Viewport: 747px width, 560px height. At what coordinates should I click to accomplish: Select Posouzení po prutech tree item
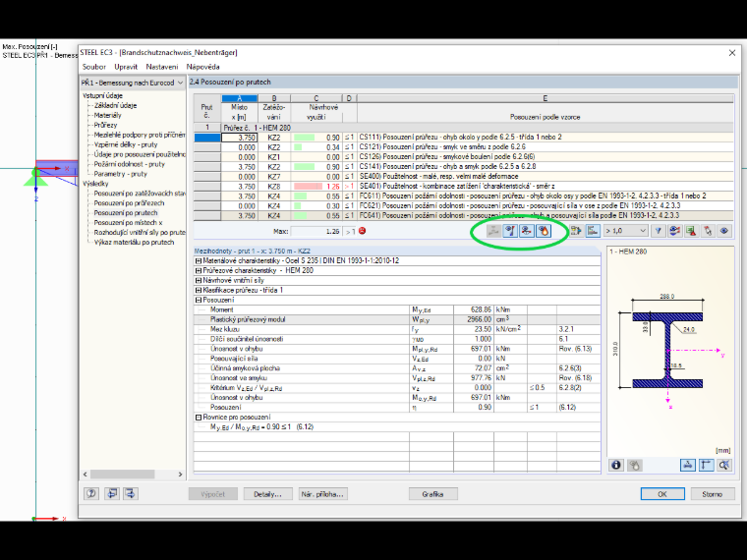pos(125,213)
